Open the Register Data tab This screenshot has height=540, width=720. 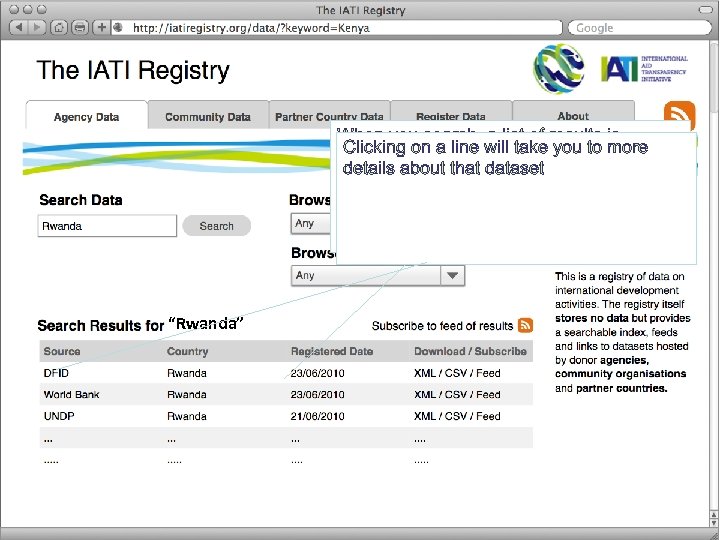point(451,112)
